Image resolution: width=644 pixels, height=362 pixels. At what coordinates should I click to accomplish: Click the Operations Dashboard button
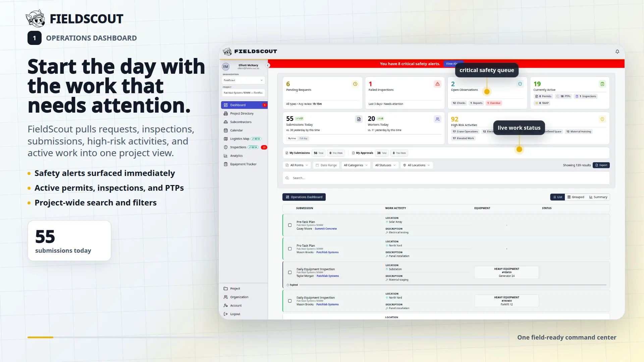coord(304,197)
